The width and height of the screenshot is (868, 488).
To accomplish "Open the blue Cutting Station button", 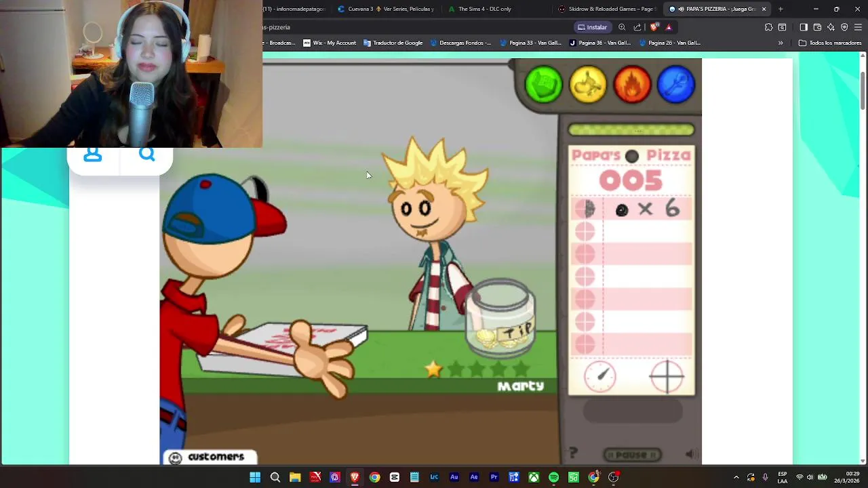I will 676,84.
